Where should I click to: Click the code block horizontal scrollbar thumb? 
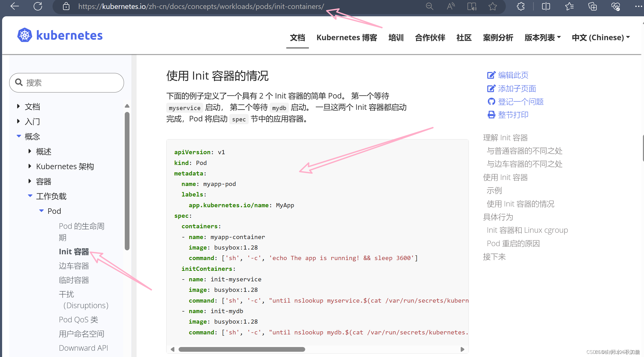click(242, 349)
